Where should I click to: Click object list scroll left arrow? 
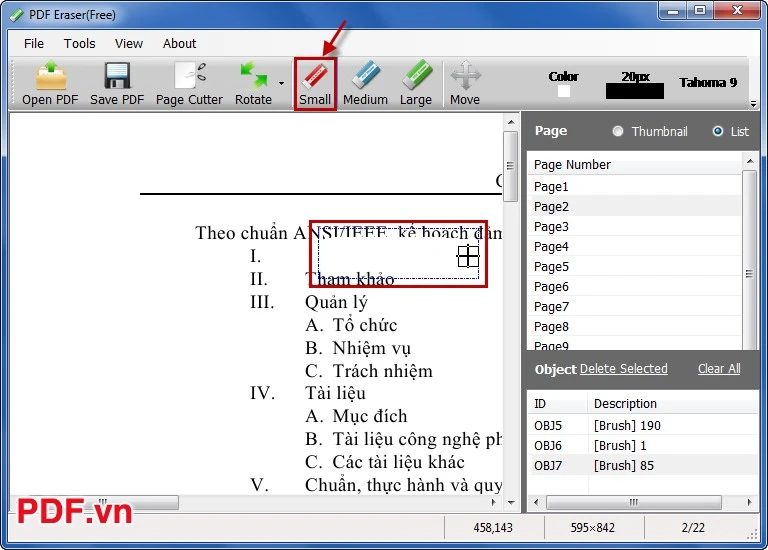pos(536,502)
